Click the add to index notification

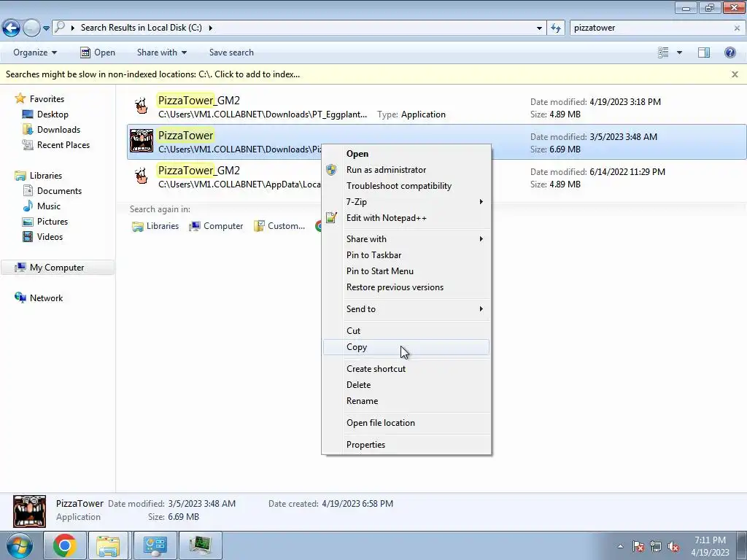(x=153, y=74)
